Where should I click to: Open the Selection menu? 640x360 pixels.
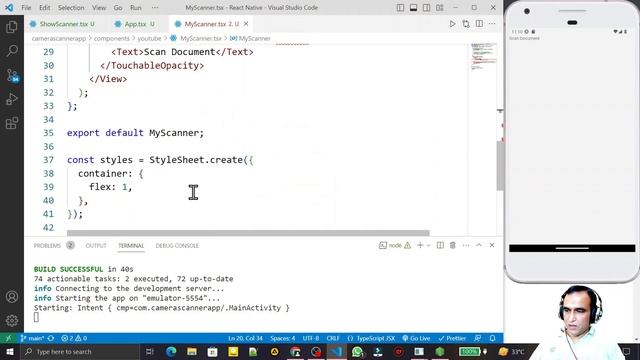71,8
